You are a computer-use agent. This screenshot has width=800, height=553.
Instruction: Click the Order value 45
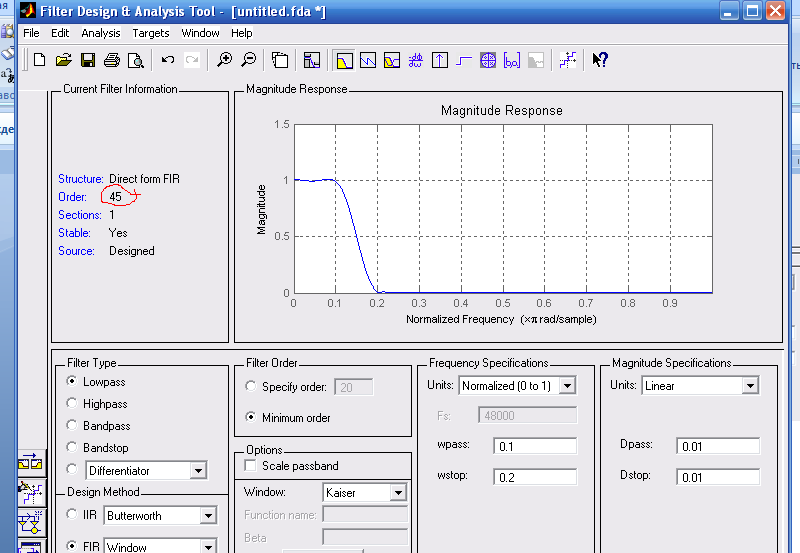coord(115,197)
